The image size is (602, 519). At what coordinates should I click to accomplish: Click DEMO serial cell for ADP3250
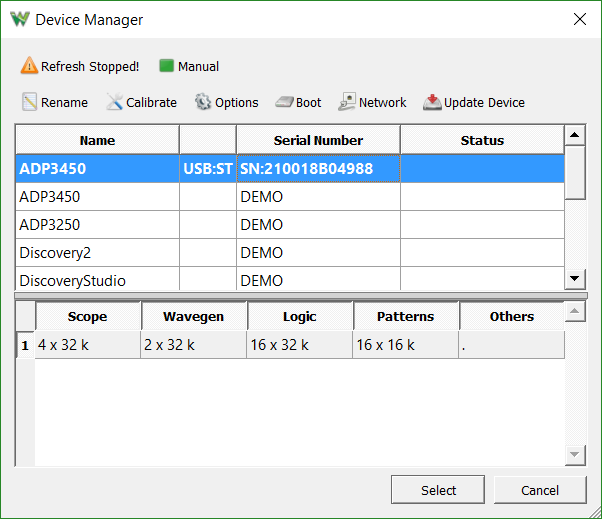(x=318, y=225)
